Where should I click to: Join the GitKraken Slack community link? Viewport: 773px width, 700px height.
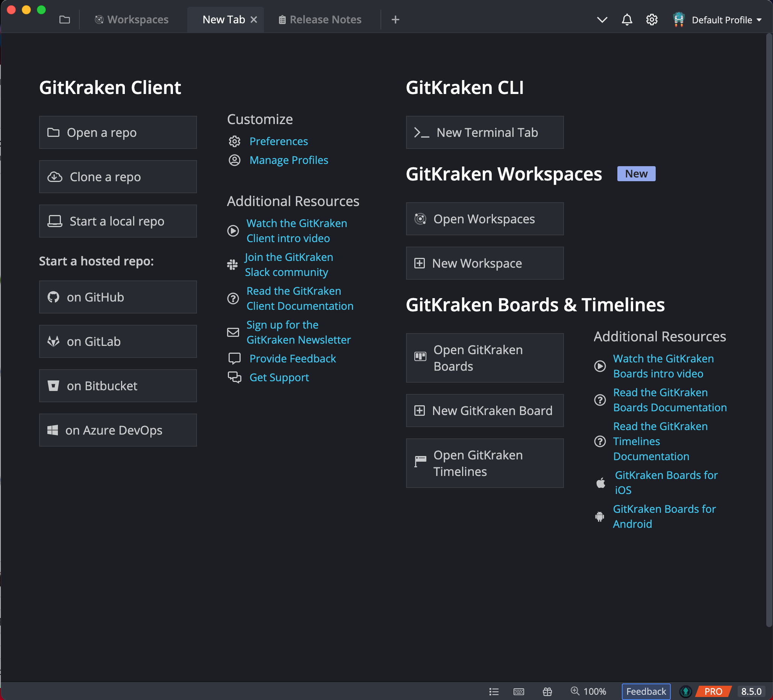(289, 265)
